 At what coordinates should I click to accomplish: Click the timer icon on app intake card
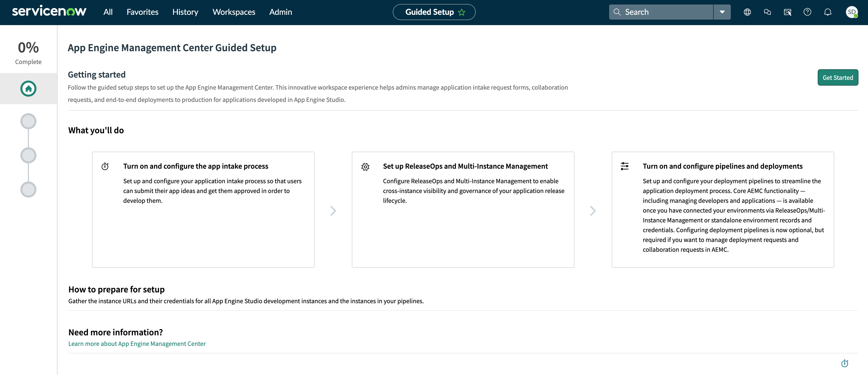pyautogui.click(x=105, y=166)
